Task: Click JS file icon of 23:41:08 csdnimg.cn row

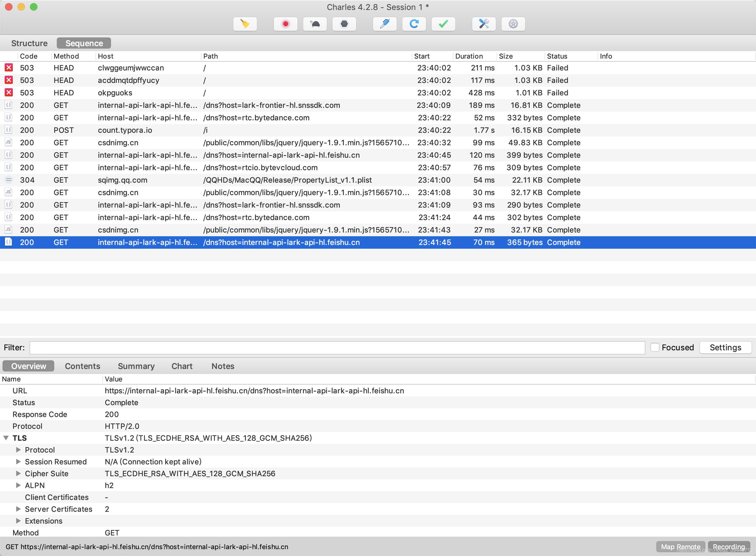Action: (x=8, y=192)
